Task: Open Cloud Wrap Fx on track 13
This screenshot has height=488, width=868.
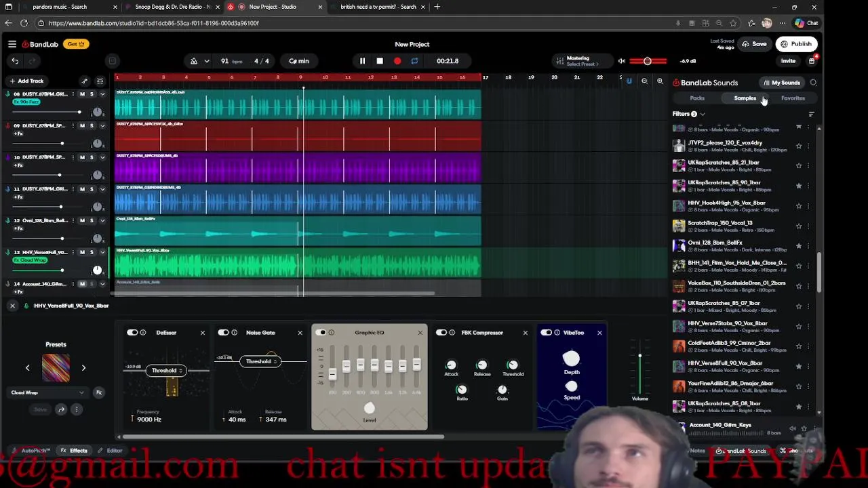Action: pyautogui.click(x=31, y=260)
